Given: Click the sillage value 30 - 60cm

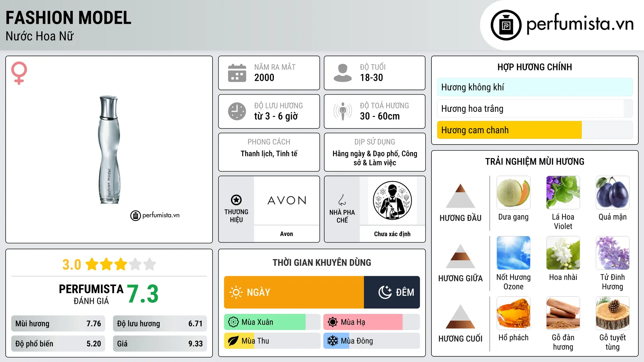Looking at the screenshot, I should point(380,116).
